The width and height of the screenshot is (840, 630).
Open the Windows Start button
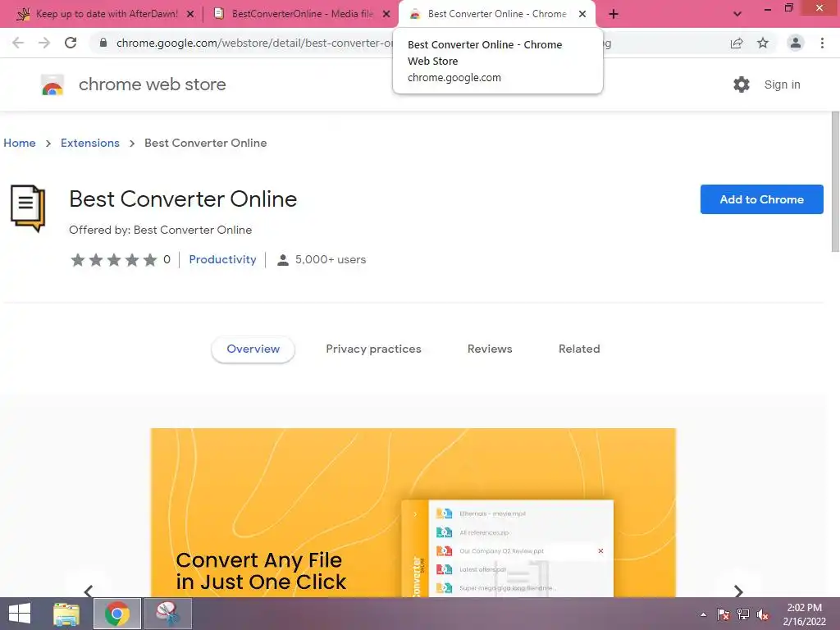pos(20,614)
